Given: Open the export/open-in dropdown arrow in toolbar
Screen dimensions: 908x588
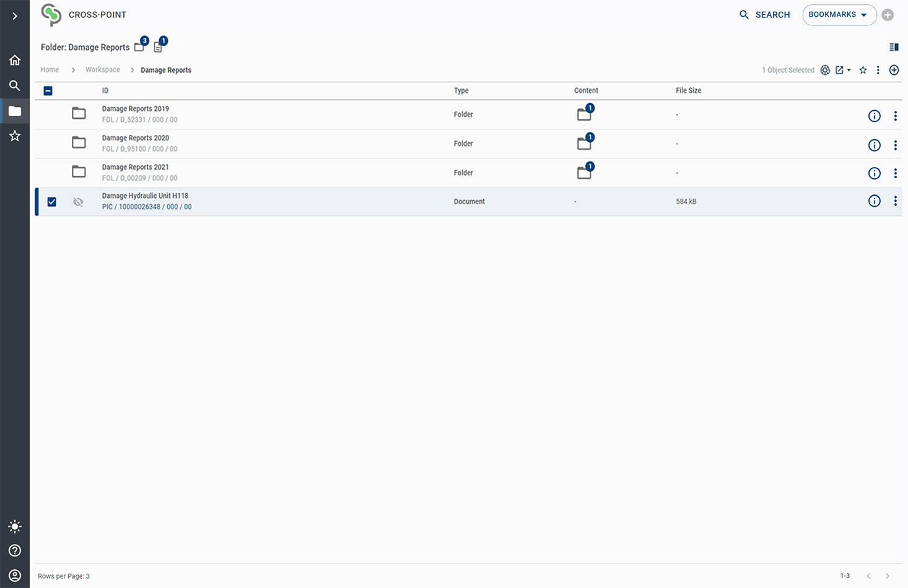Looking at the screenshot, I should click(849, 71).
